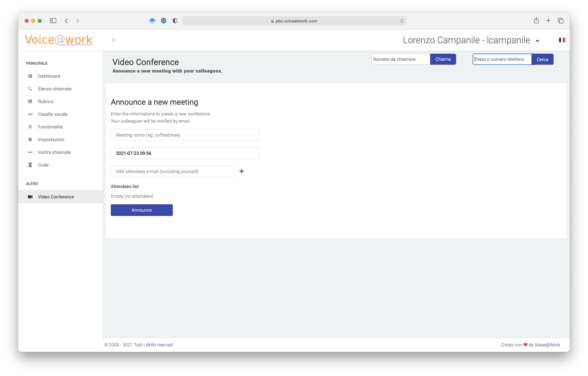This screenshot has width=588, height=376.
Task: Open Safari's Share icon
Action: (536, 20)
